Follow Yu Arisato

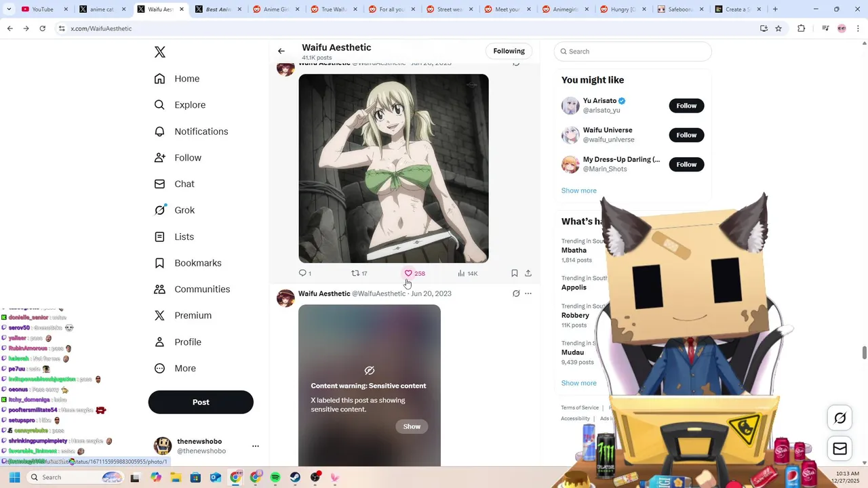tap(686, 106)
